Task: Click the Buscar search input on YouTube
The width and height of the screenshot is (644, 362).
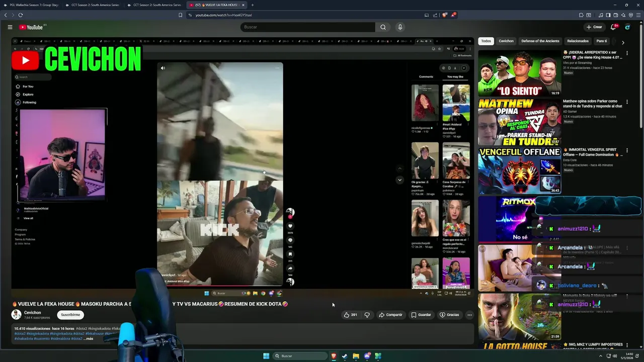Action: pyautogui.click(x=307, y=27)
